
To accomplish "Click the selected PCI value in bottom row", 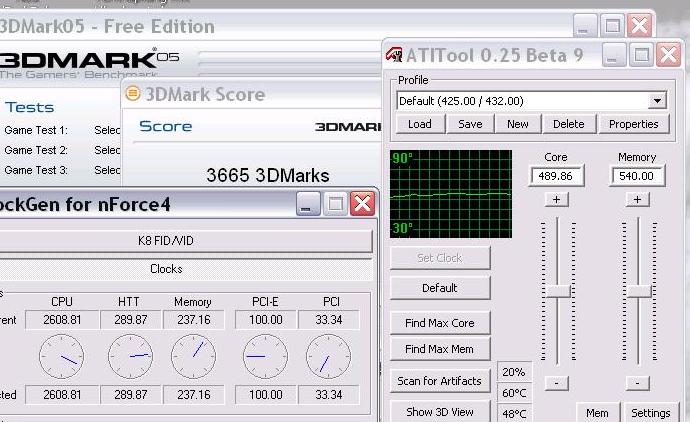I will [329, 395].
